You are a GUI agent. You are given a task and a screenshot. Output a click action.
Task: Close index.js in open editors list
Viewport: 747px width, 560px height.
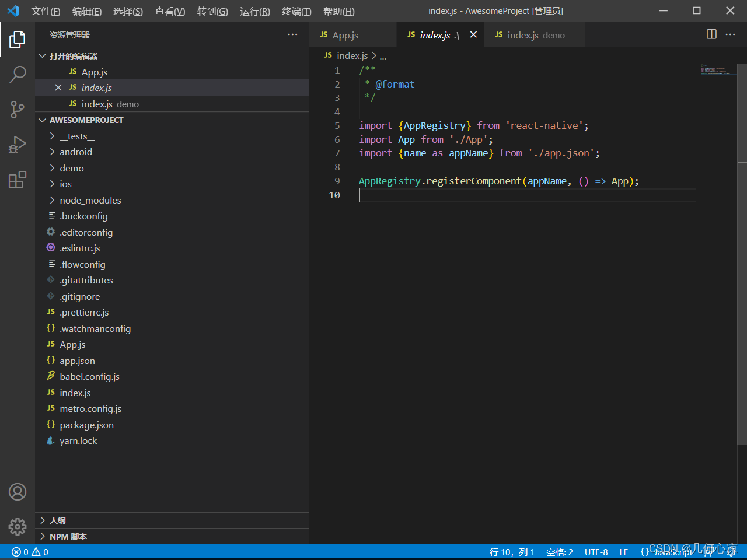pos(58,87)
